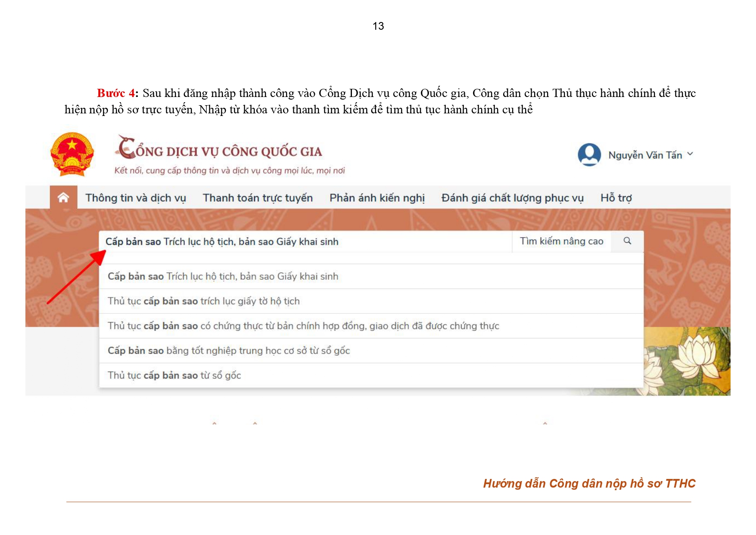Viewport: 756px width, 535px height.
Task: Open the Nguyễn Văn Tấn account name
Action: click(644, 155)
